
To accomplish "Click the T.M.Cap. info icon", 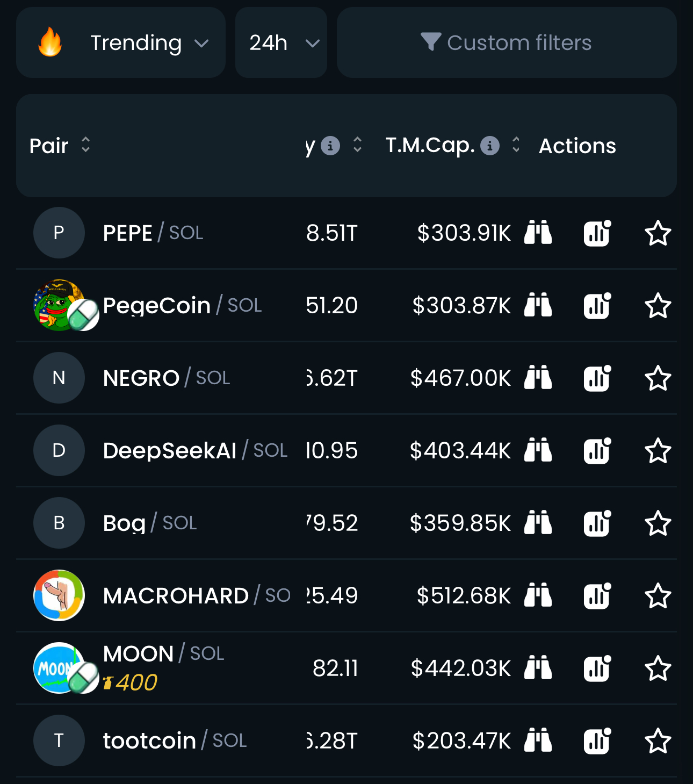I will tap(489, 146).
